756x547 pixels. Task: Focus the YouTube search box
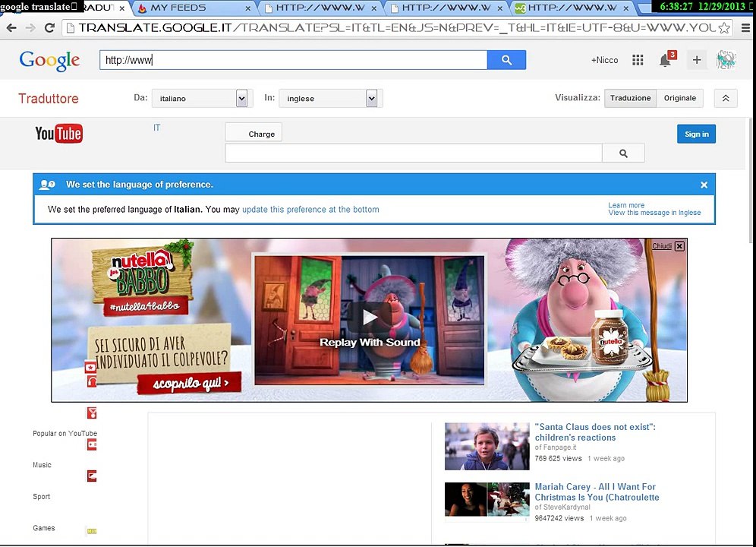tap(413, 153)
